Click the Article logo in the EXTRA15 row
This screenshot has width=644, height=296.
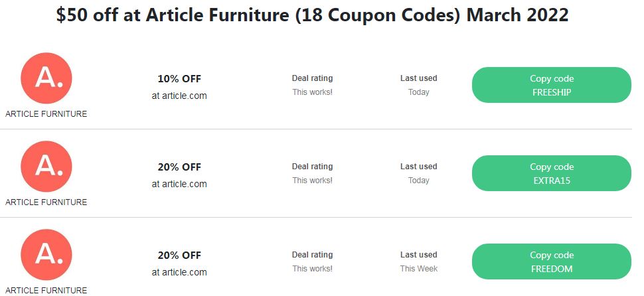[46, 167]
